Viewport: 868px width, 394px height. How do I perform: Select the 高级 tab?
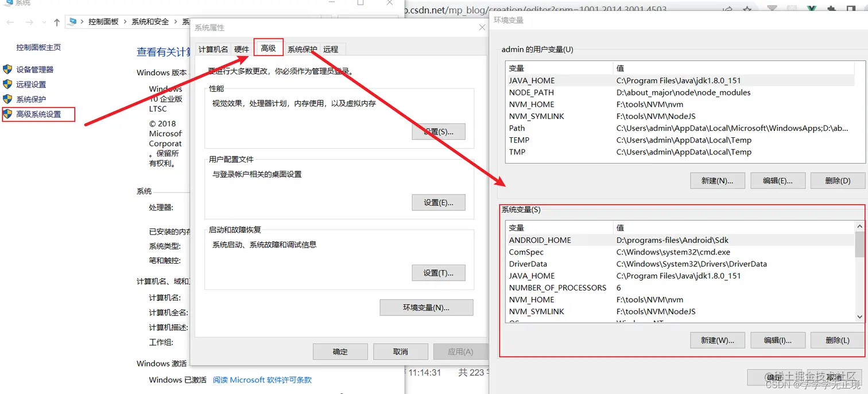pos(268,48)
